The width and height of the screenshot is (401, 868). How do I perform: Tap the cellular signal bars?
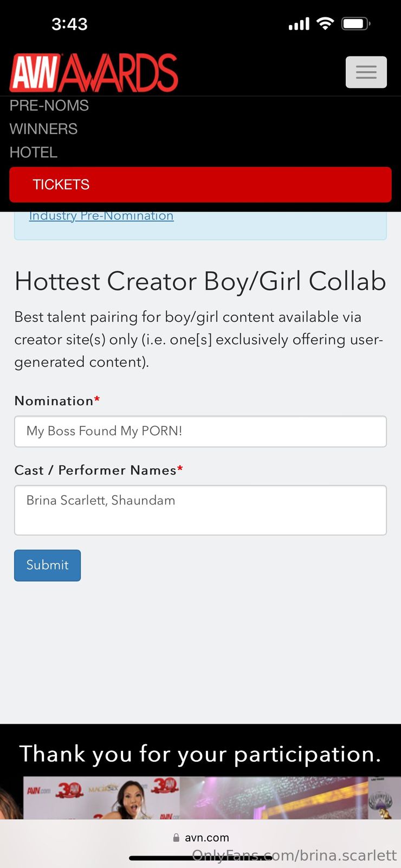299,24
